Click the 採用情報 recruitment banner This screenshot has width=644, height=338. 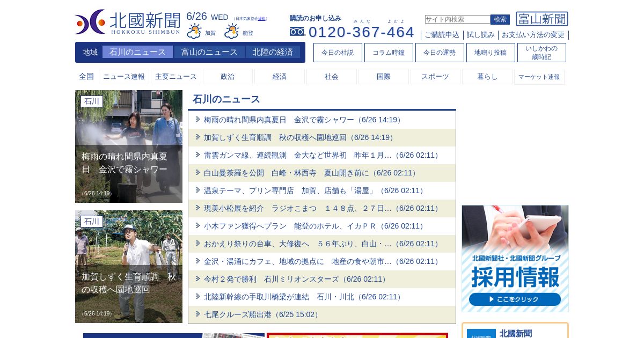[515, 259]
